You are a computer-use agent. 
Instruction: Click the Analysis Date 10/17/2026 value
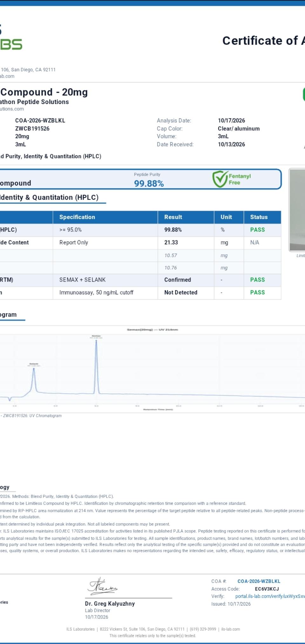[x=232, y=120]
